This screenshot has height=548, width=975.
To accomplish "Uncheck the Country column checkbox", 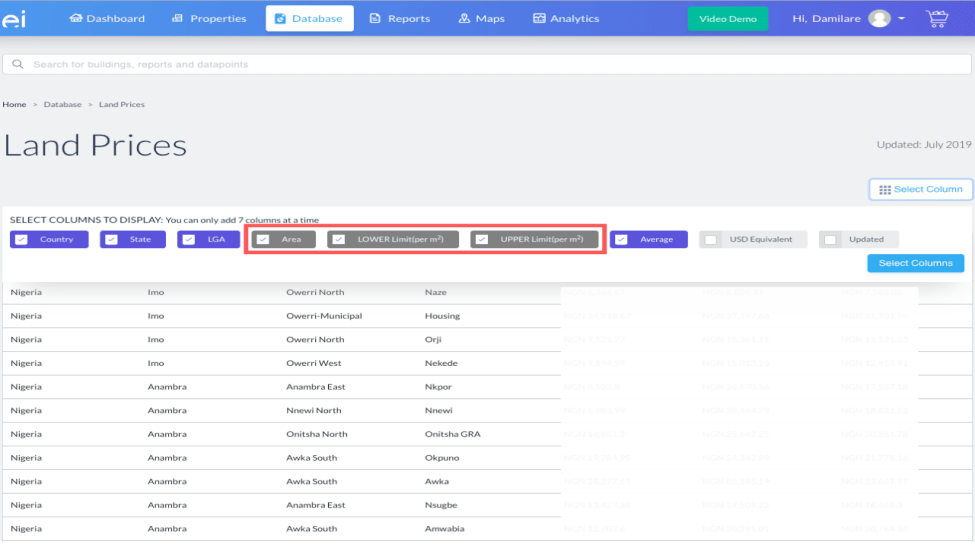I will [x=21, y=239].
